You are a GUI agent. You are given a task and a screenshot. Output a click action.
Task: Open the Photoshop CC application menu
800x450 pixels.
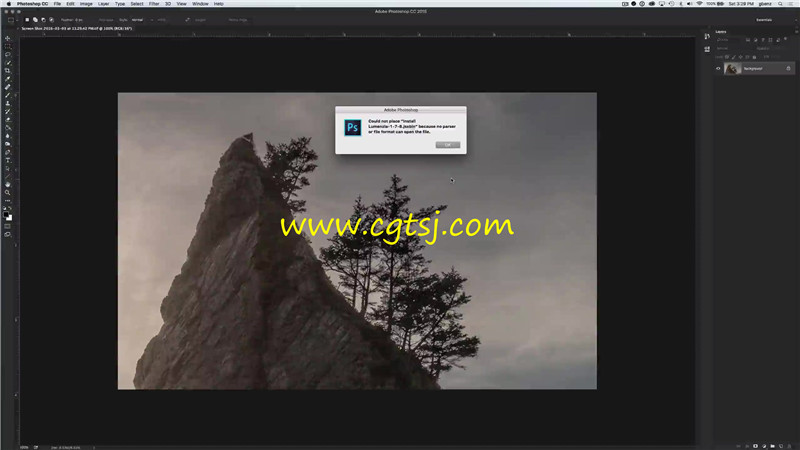[x=32, y=4]
